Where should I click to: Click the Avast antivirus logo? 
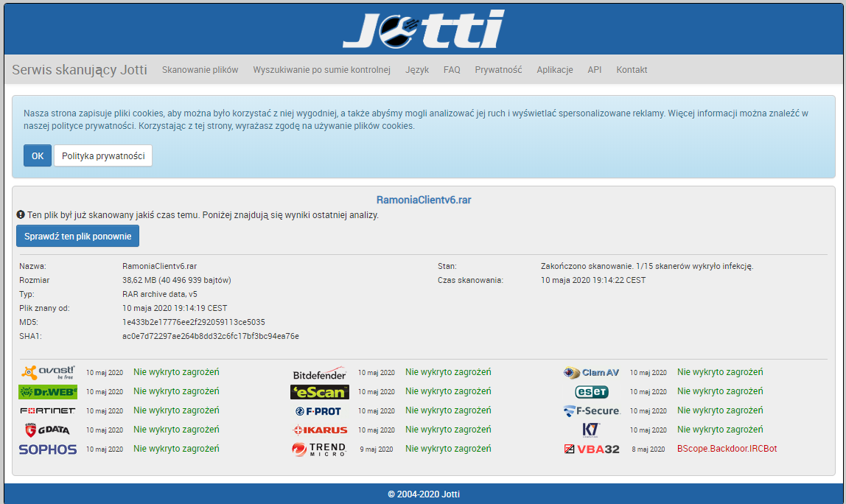tap(48, 373)
